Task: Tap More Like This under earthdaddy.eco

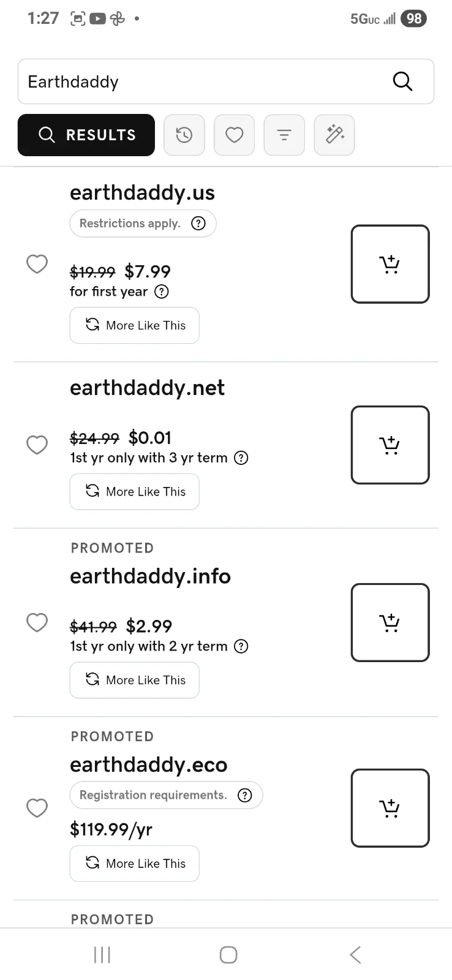Action: click(135, 864)
